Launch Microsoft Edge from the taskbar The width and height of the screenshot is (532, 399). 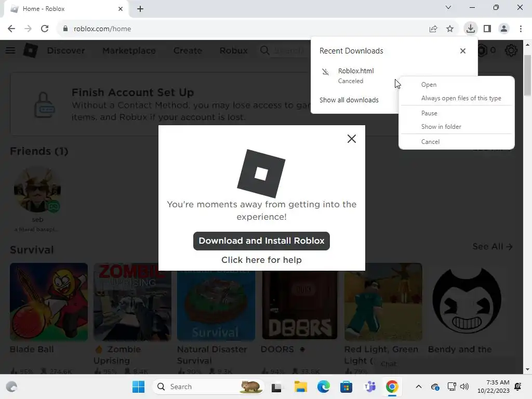point(323,387)
